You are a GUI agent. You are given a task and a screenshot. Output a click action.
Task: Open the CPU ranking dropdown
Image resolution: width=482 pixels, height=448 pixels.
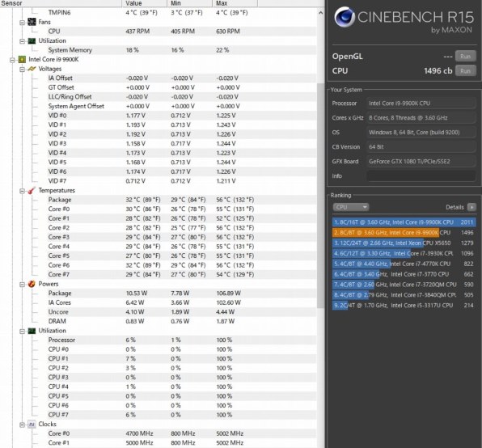[351, 207]
